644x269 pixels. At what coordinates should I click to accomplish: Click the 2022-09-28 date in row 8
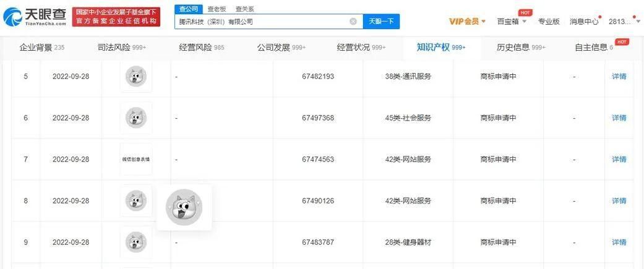(x=71, y=201)
